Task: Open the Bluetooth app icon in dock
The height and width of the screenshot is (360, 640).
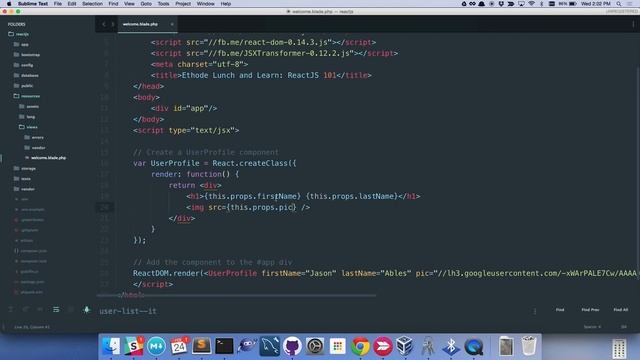Action: (451, 346)
